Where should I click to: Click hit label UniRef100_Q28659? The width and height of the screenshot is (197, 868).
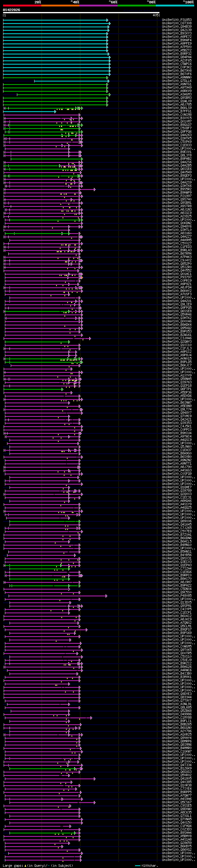[177, 843]
